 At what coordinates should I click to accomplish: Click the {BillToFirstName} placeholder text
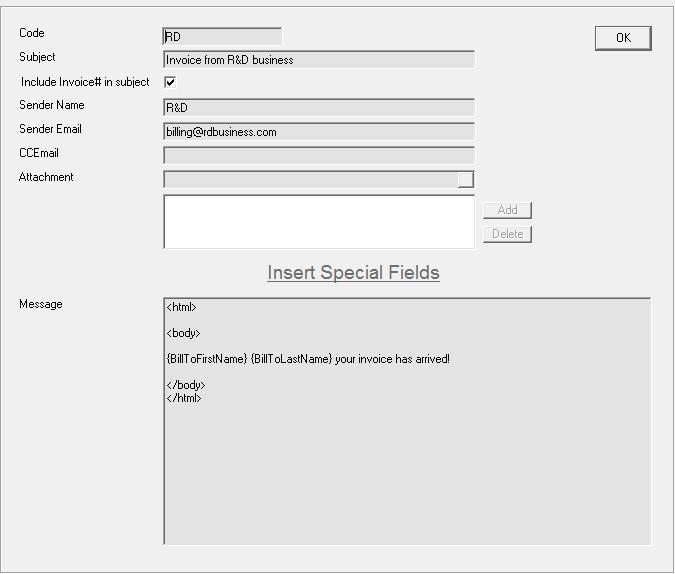(207, 359)
